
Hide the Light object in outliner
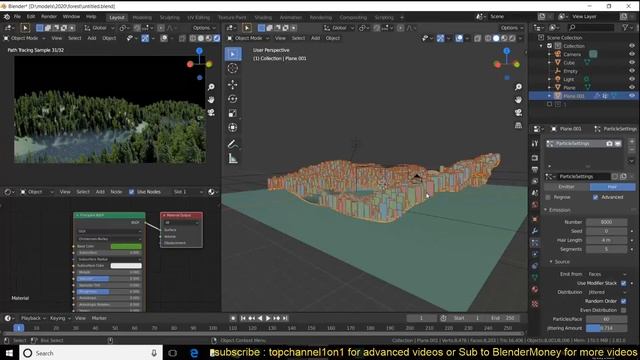click(x=632, y=79)
